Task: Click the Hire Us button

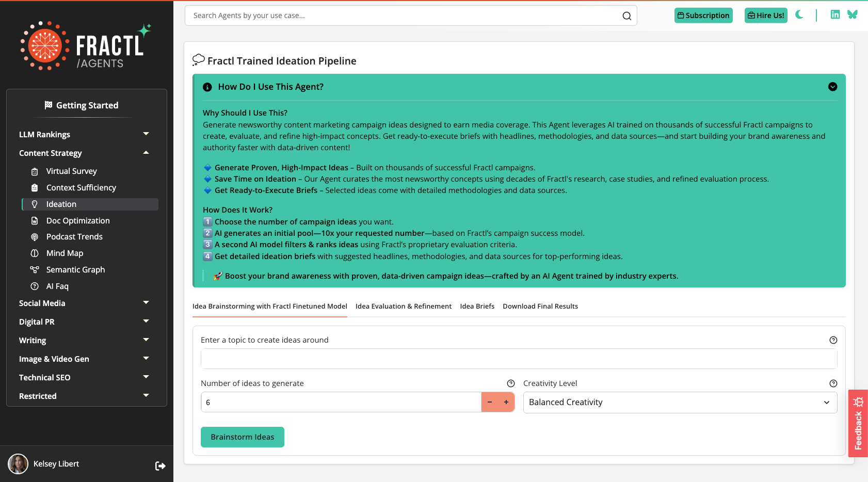Action: (x=766, y=15)
